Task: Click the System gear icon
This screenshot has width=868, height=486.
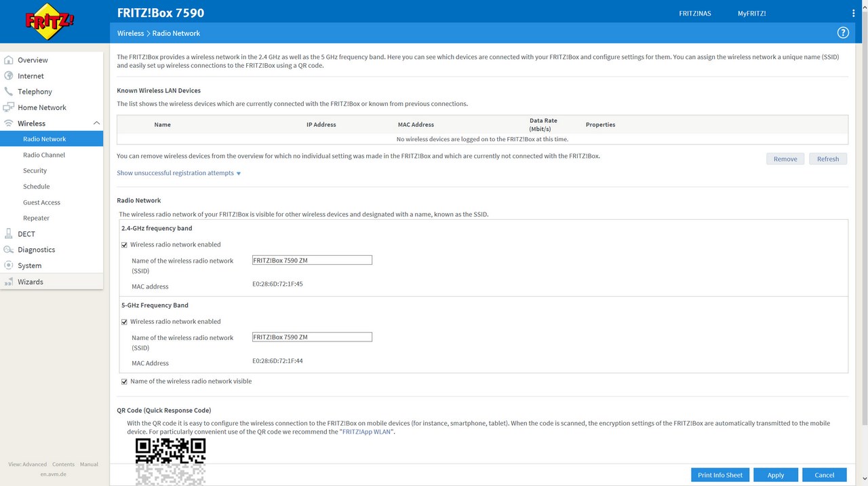Action: [9, 265]
